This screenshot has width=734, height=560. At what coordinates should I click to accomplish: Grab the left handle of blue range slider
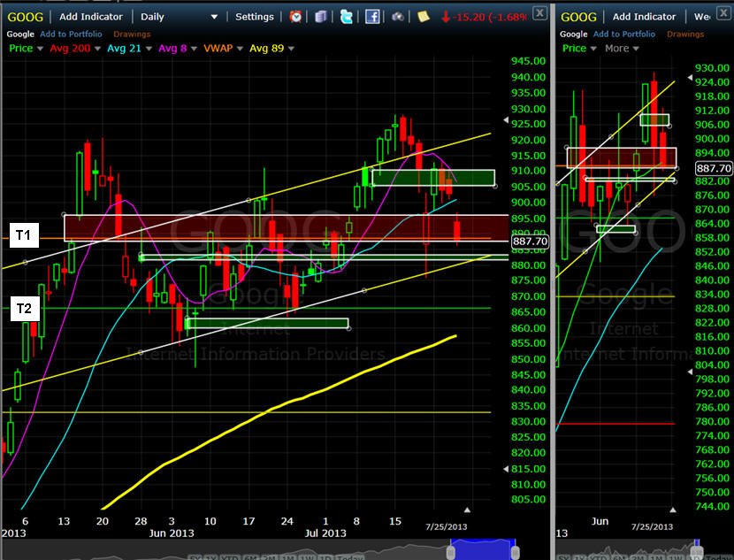click(x=451, y=549)
